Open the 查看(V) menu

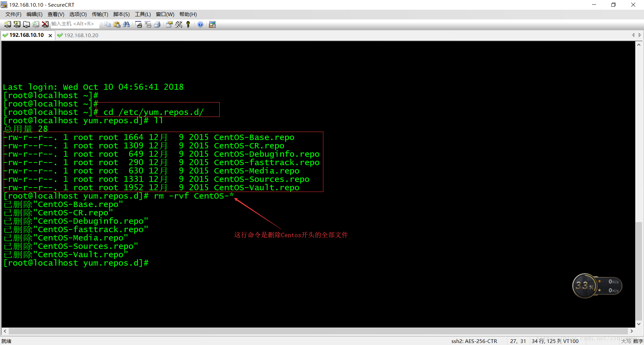(x=56, y=14)
